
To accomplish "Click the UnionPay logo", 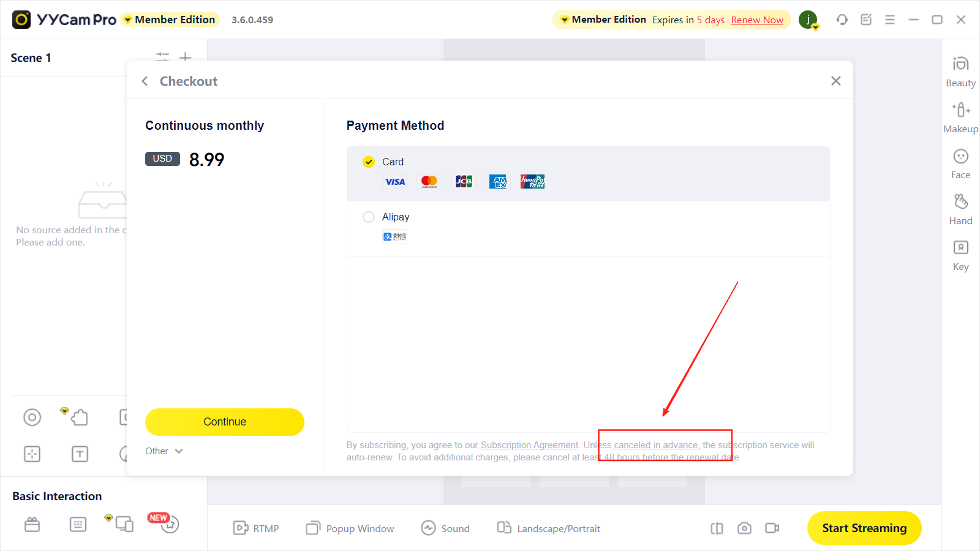I will click(x=532, y=182).
